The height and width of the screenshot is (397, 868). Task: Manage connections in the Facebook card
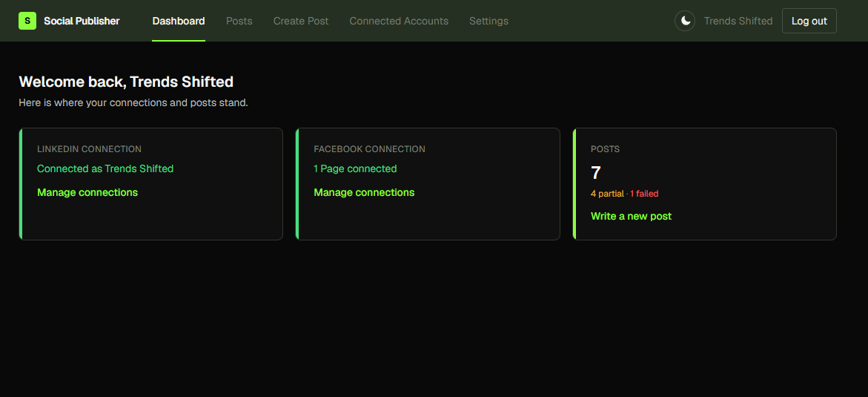click(x=364, y=192)
